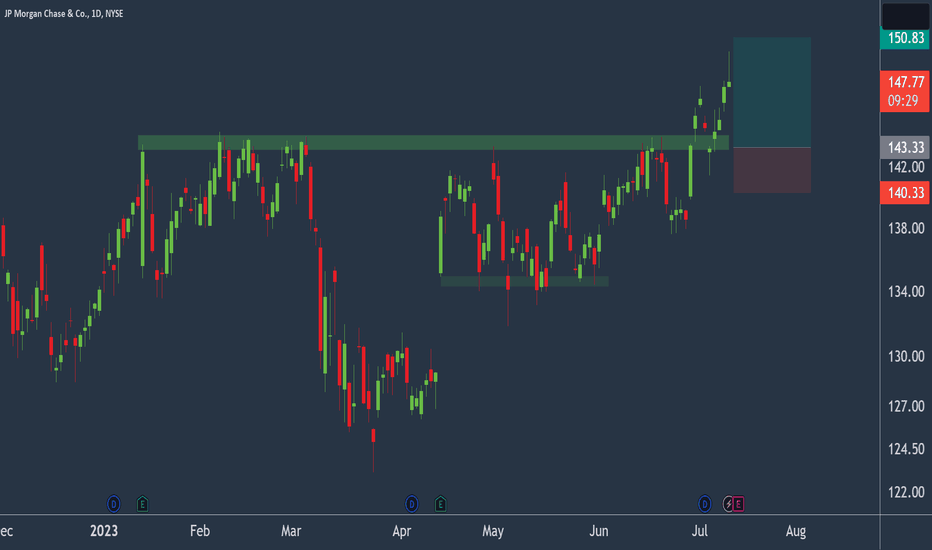Click the pink earnings marker in July

coord(738,504)
